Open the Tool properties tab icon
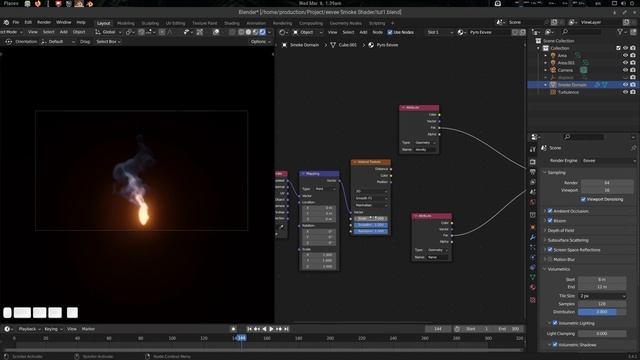Screen dimensions: 640x360 (x=533, y=150)
